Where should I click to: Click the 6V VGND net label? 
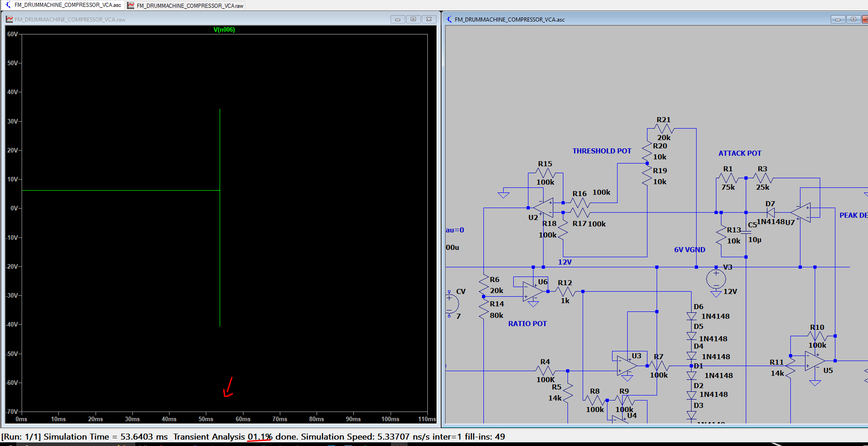pos(690,250)
